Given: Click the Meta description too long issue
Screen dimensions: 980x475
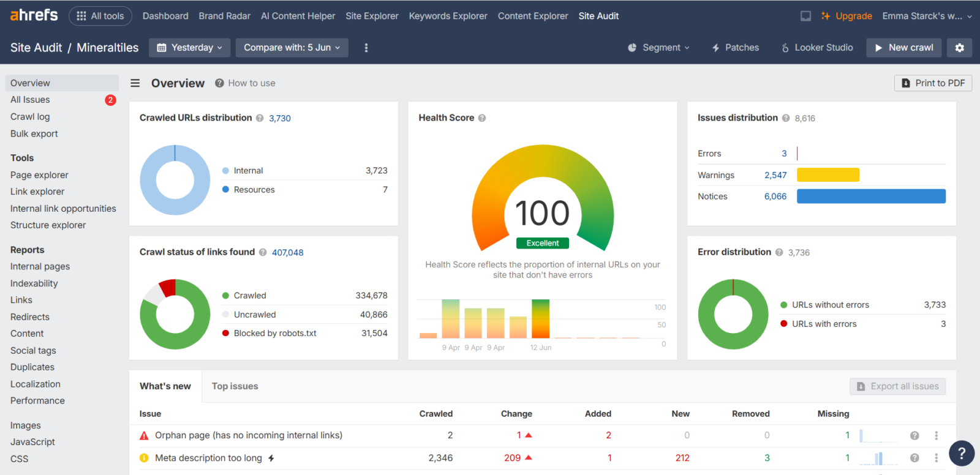Looking at the screenshot, I should tap(208, 458).
